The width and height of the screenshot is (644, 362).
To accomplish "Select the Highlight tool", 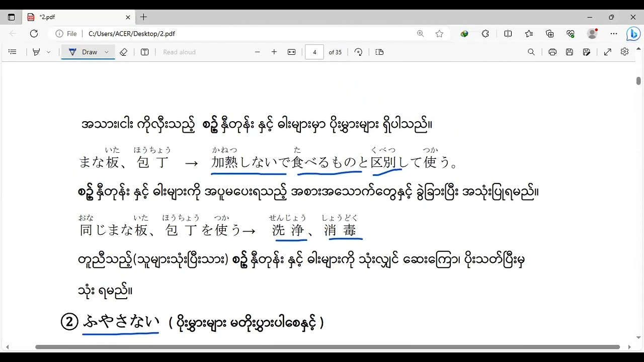I will (x=36, y=52).
